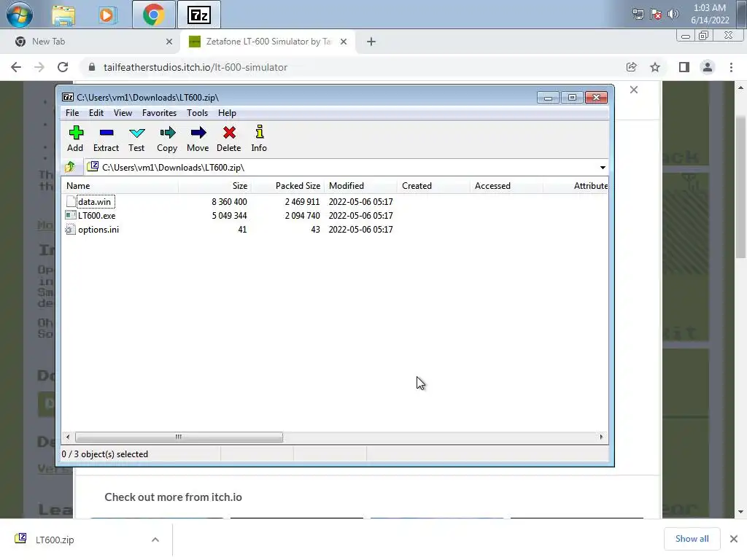Open the Help menu in 7-Zip
This screenshot has width=747, height=560.
click(x=228, y=113)
